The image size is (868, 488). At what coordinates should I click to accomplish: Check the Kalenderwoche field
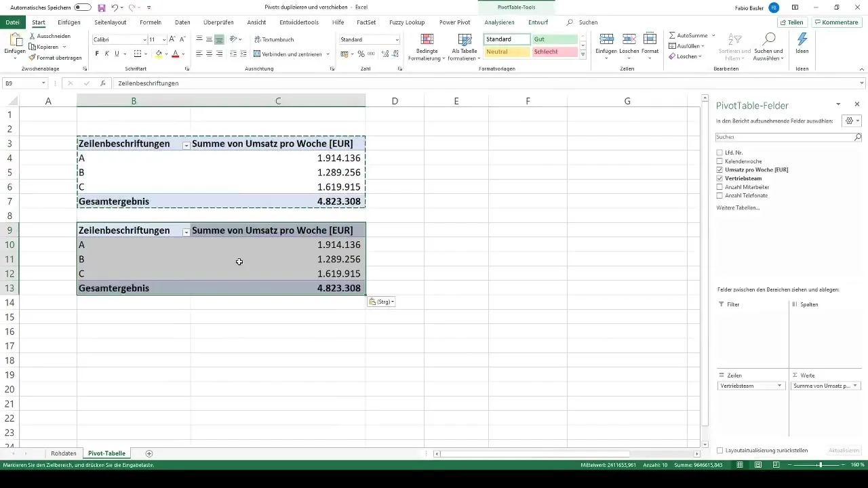coord(719,161)
